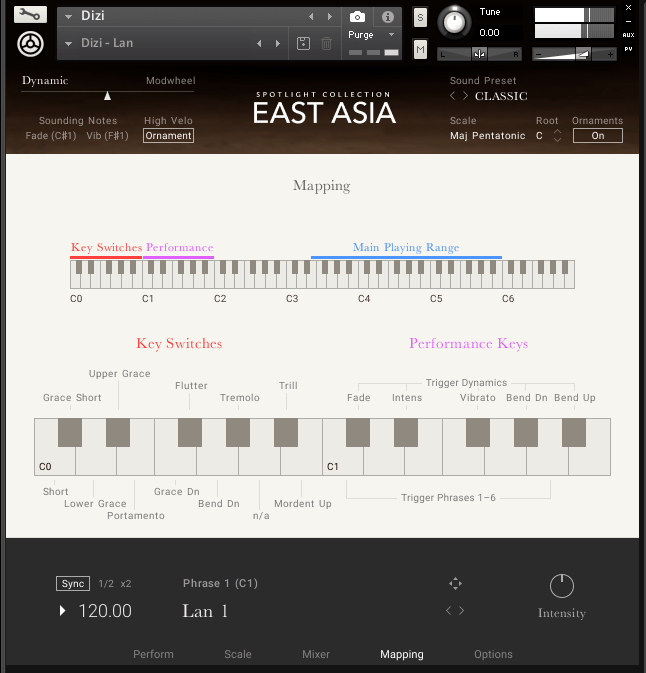Decrease Root note with down arrow
This screenshot has height=673, width=646.
[557, 140]
